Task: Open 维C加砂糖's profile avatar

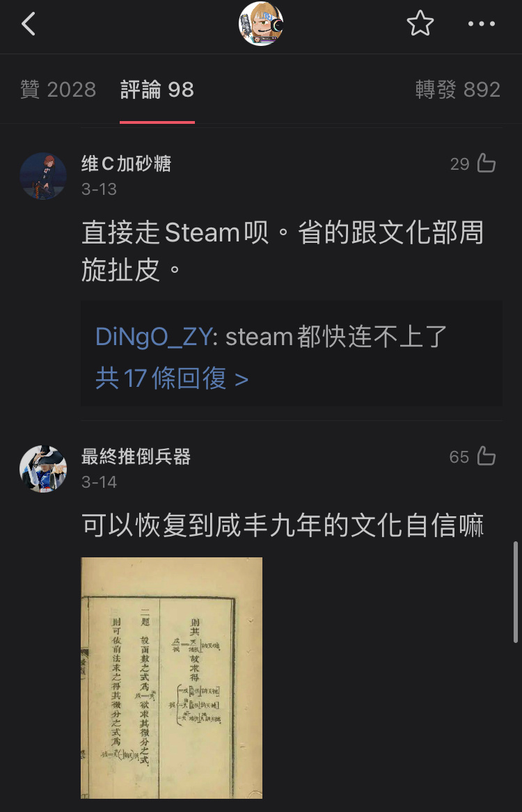Action: (x=43, y=176)
